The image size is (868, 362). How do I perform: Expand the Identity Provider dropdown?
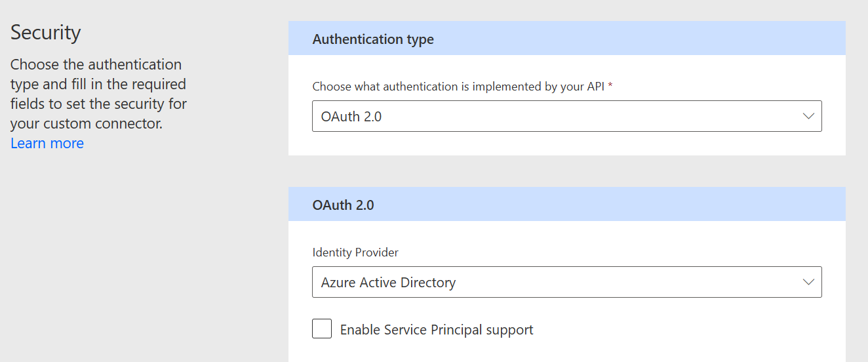coord(566,282)
